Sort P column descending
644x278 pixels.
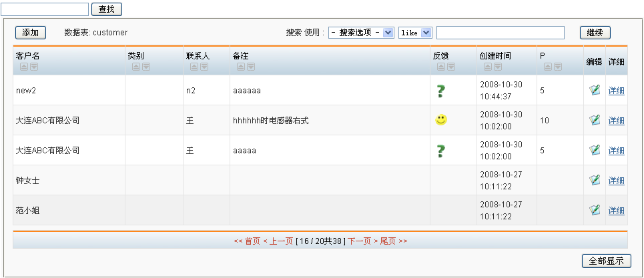click(x=558, y=67)
